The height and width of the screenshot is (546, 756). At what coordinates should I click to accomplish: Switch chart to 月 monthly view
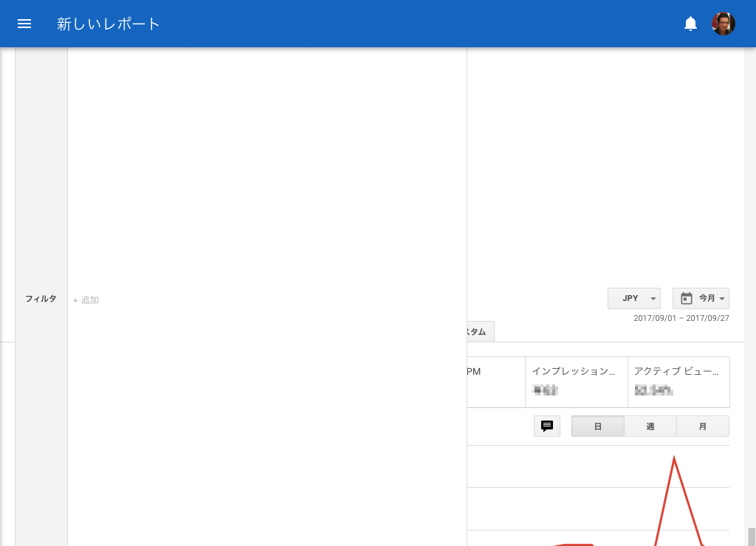click(703, 426)
